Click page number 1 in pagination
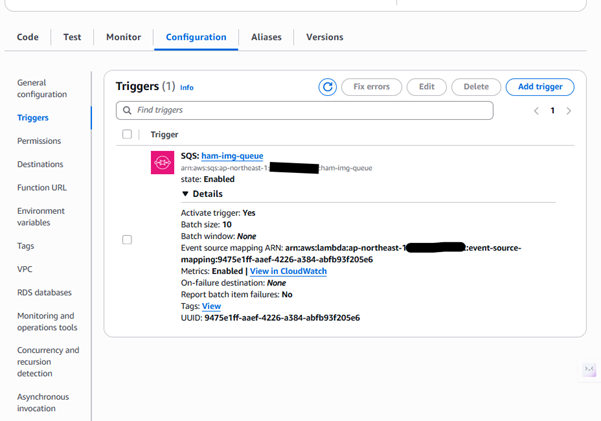This screenshot has height=421, width=601. pos(552,111)
